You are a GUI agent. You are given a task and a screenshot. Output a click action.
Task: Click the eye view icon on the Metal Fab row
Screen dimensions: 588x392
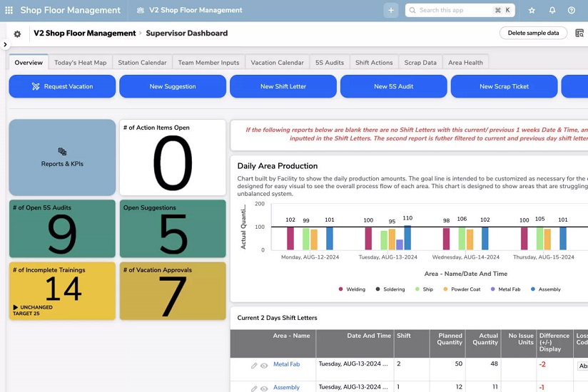point(264,366)
